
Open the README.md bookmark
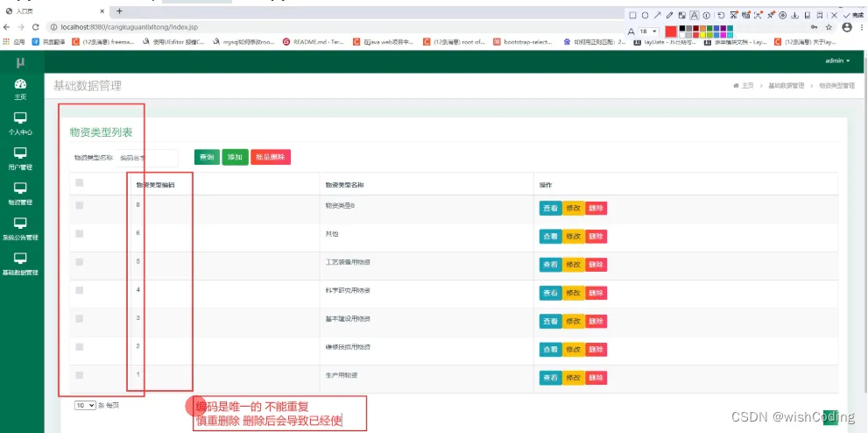click(314, 41)
